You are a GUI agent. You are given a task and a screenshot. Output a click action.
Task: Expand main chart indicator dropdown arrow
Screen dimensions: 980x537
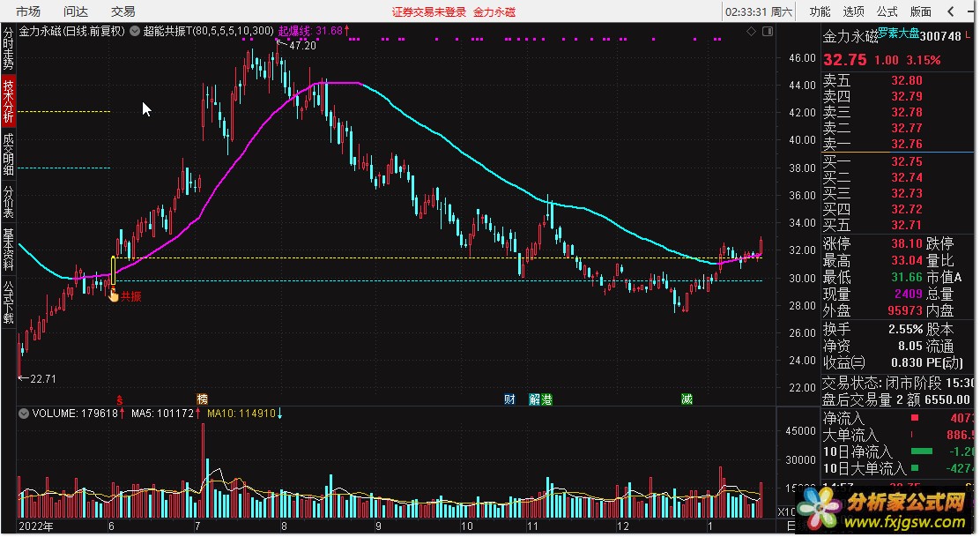[x=134, y=31]
